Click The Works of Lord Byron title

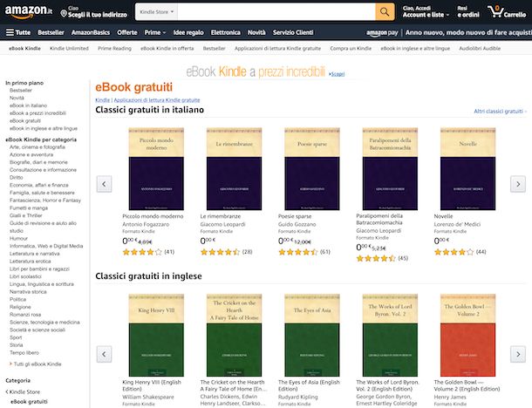click(x=388, y=385)
